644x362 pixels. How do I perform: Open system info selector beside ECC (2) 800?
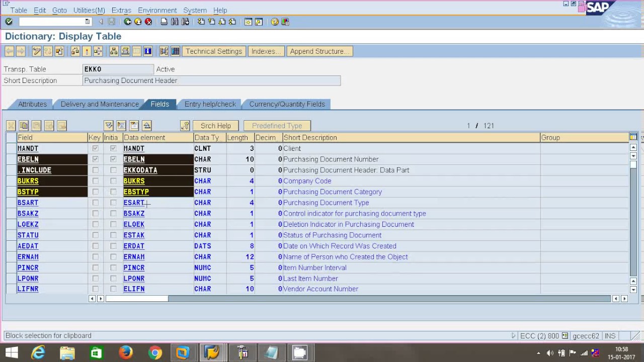[x=565, y=336]
